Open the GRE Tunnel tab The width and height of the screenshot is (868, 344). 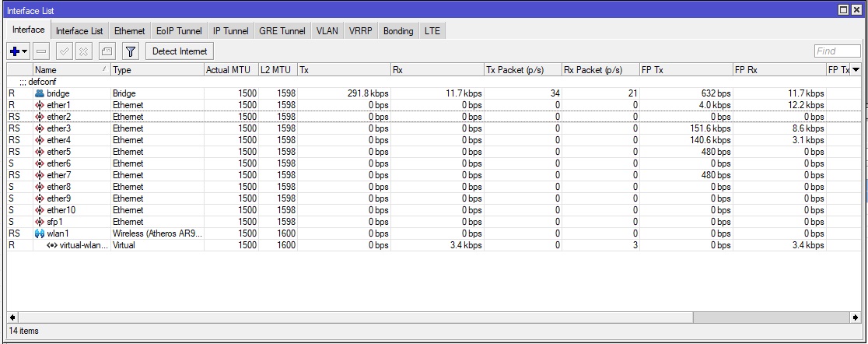coord(282,31)
